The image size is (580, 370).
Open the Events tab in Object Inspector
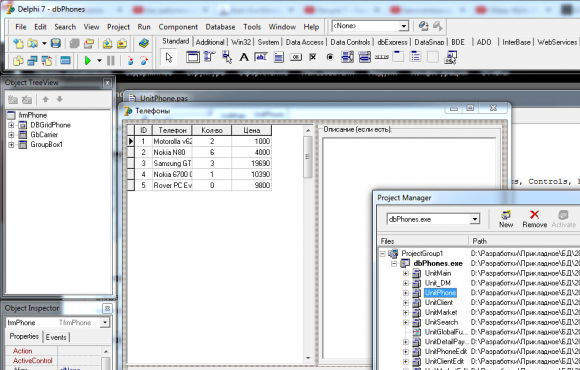(56, 337)
